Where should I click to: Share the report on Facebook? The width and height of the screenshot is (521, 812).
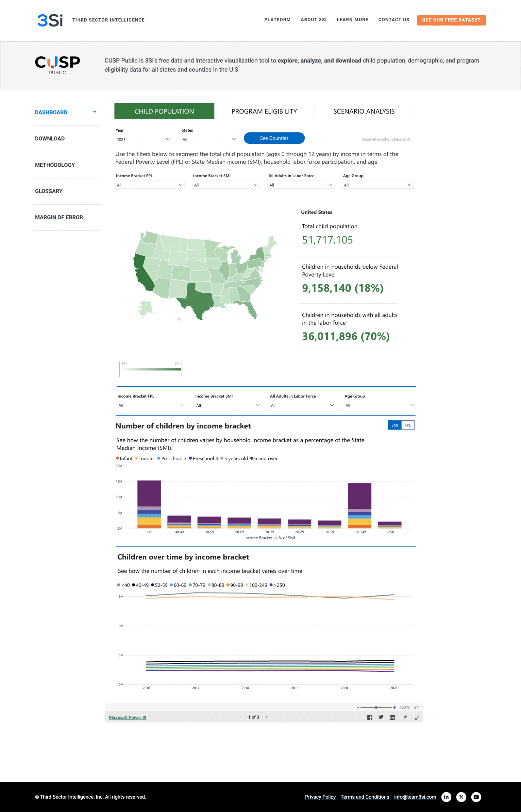[x=370, y=717]
